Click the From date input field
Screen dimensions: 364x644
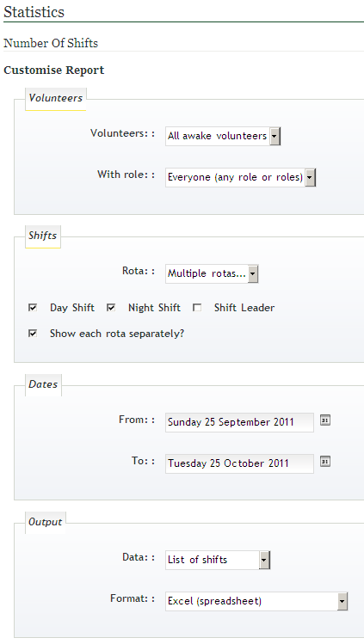(x=239, y=422)
